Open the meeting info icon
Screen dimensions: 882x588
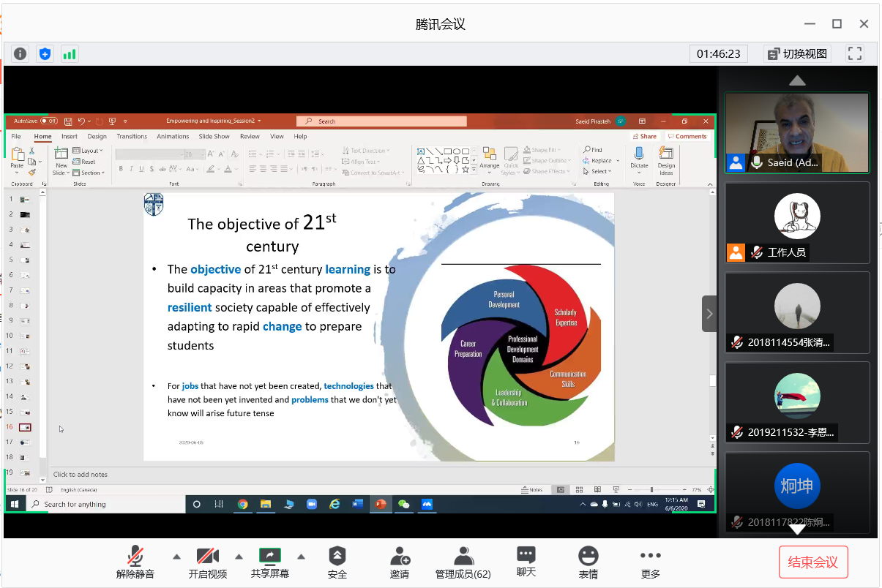pos(20,53)
